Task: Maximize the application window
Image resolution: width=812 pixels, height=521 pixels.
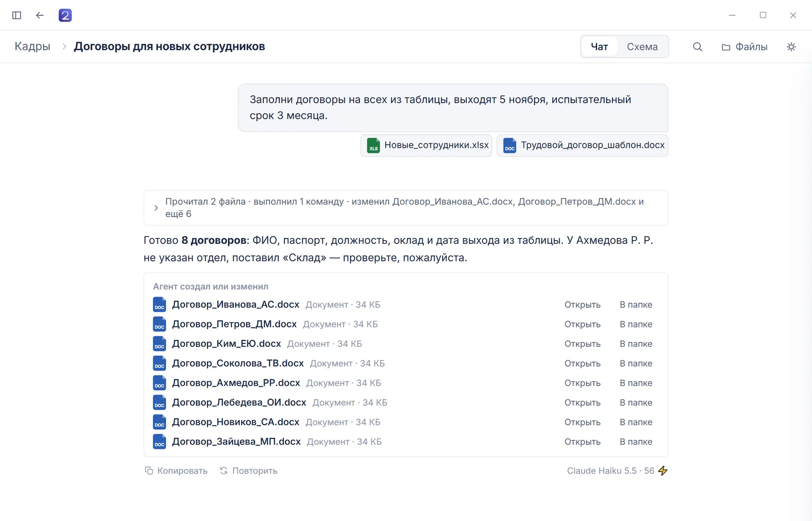Action: (x=763, y=15)
